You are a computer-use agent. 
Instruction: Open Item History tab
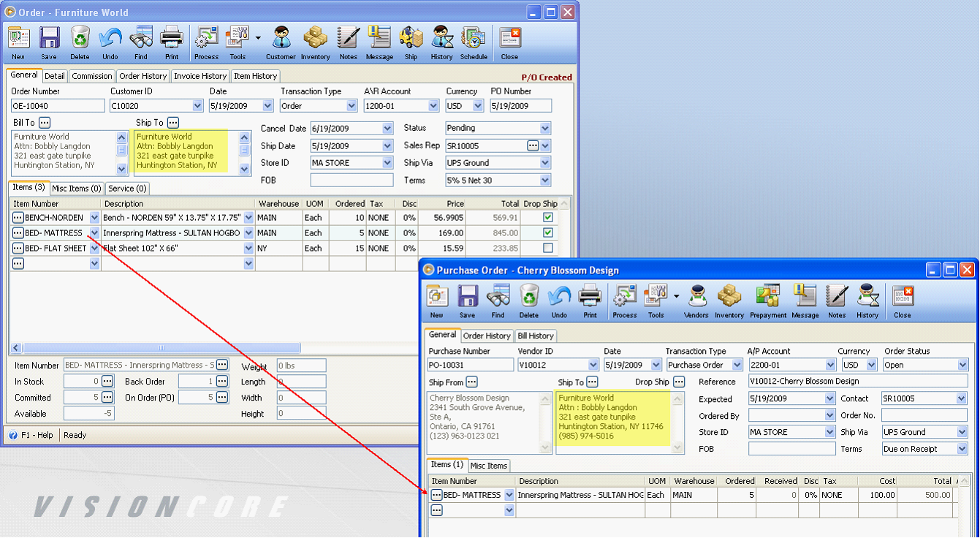pos(255,76)
